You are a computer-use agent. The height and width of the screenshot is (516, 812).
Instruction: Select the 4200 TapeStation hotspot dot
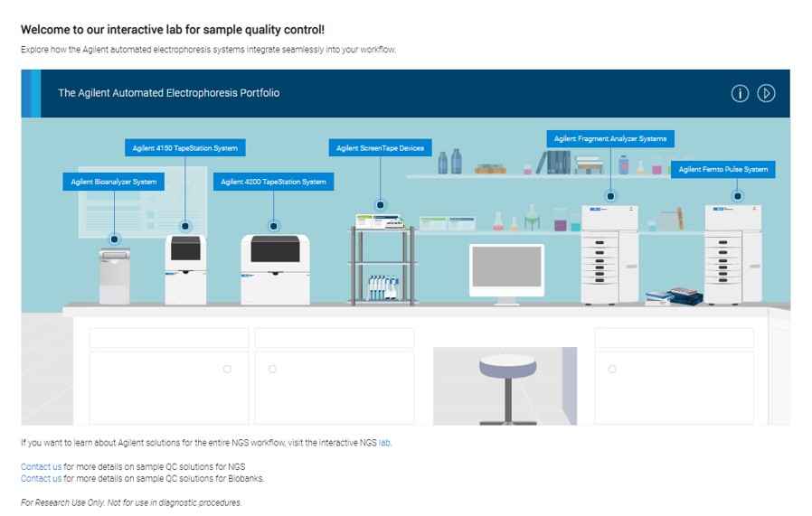click(x=273, y=226)
